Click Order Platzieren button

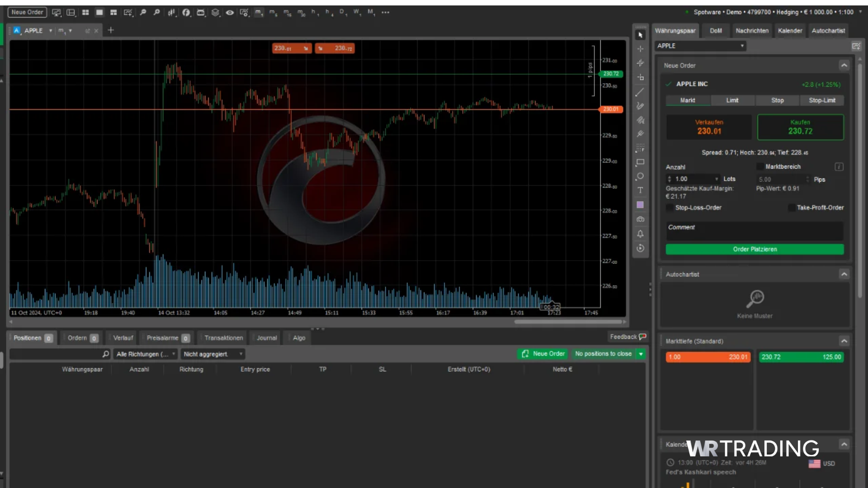pyautogui.click(x=755, y=249)
